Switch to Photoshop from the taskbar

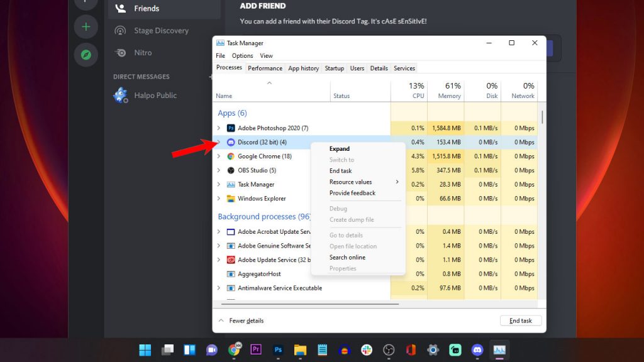(x=278, y=349)
